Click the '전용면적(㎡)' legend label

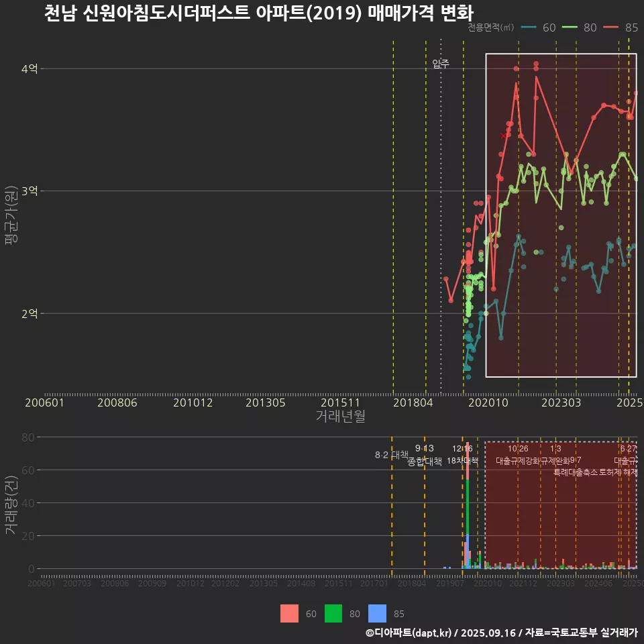pyautogui.click(x=491, y=27)
